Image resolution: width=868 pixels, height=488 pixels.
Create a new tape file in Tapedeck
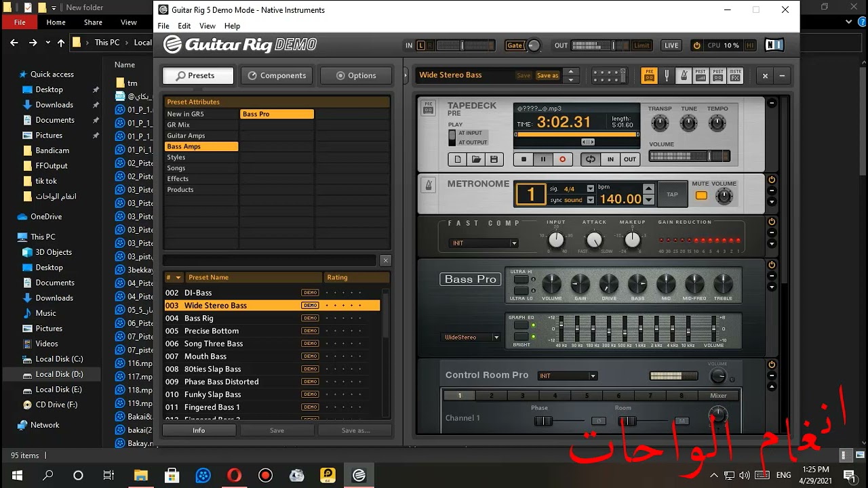(x=458, y=159)
